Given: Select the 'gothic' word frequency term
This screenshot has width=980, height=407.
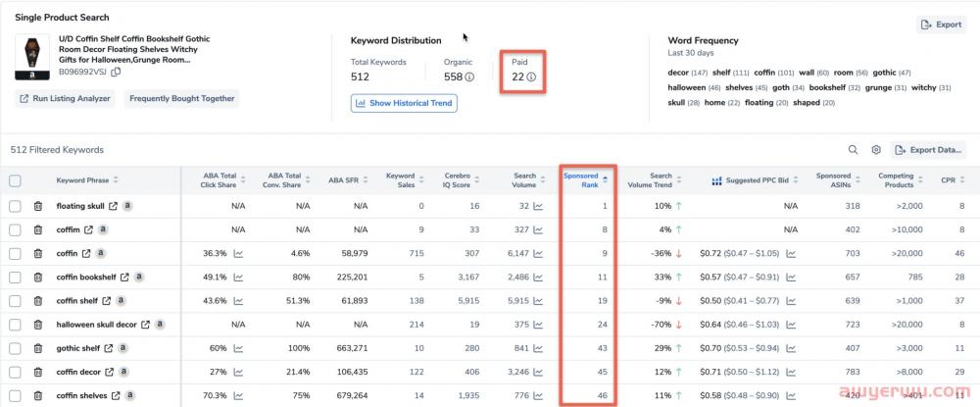Looking at the screenshot, I should 884,74.
